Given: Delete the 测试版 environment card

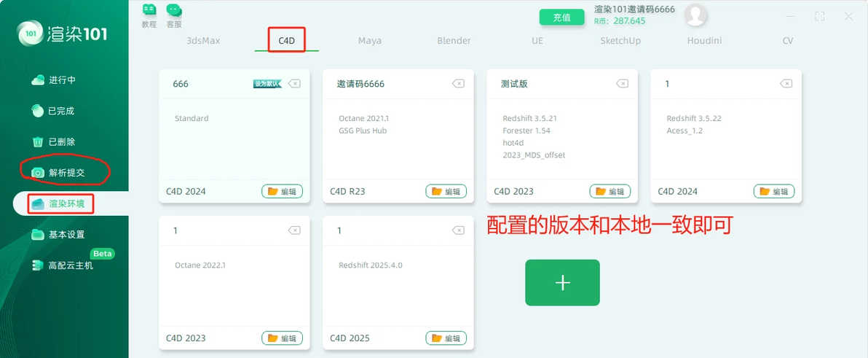Looking at the screenshot, I should pos(622,84).
